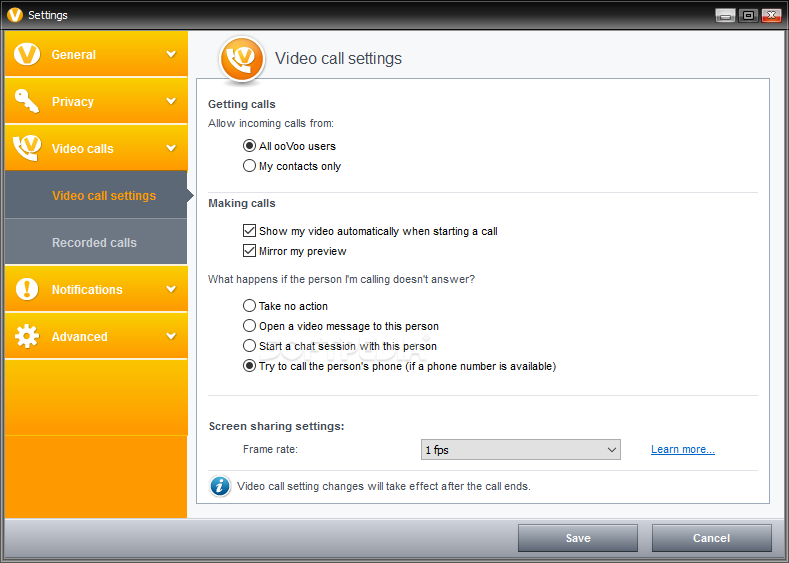The height and width of the screenshot is (563, 789).
Task: Click the changes take effect note text
Action: tap(383, 486)
